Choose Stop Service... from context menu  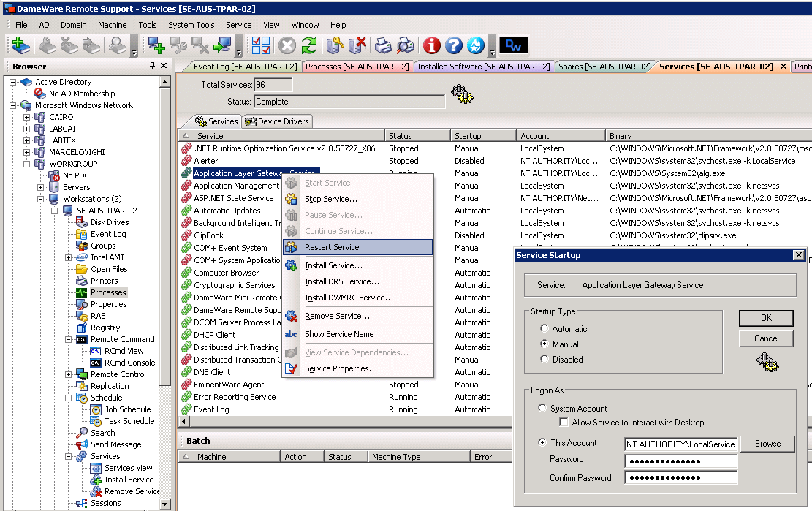tap(358, 199)
